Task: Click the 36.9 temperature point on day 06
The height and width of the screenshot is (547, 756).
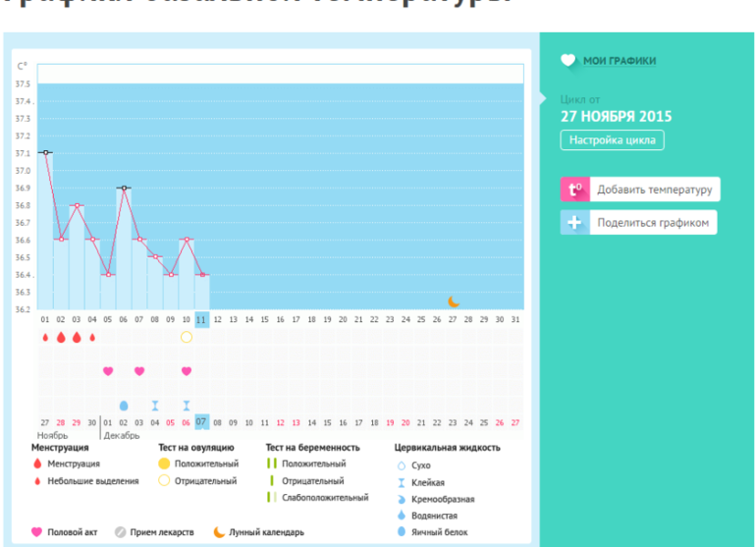Action: tap(124, 188)
